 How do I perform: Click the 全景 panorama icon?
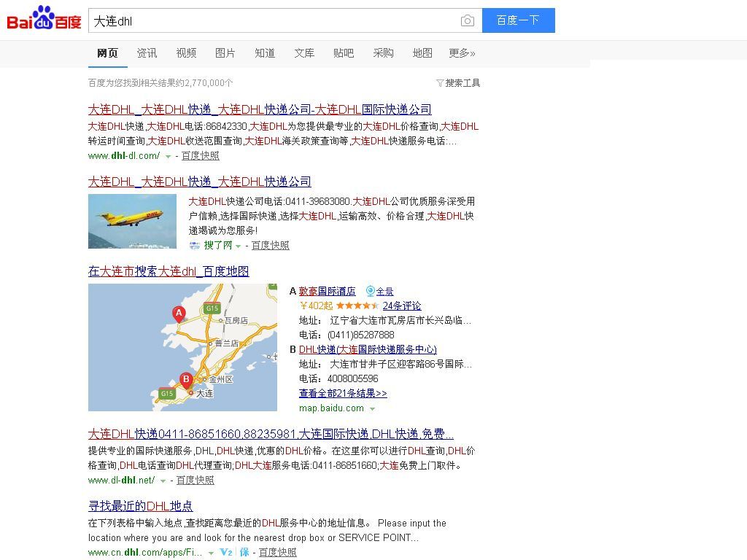pos(370,291)
